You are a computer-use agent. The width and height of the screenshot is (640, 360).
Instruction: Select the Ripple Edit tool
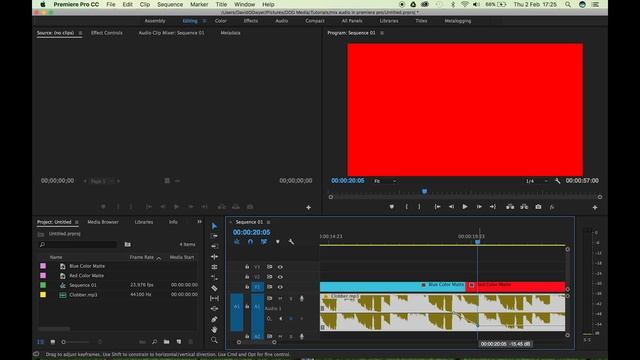pos(214,247)
